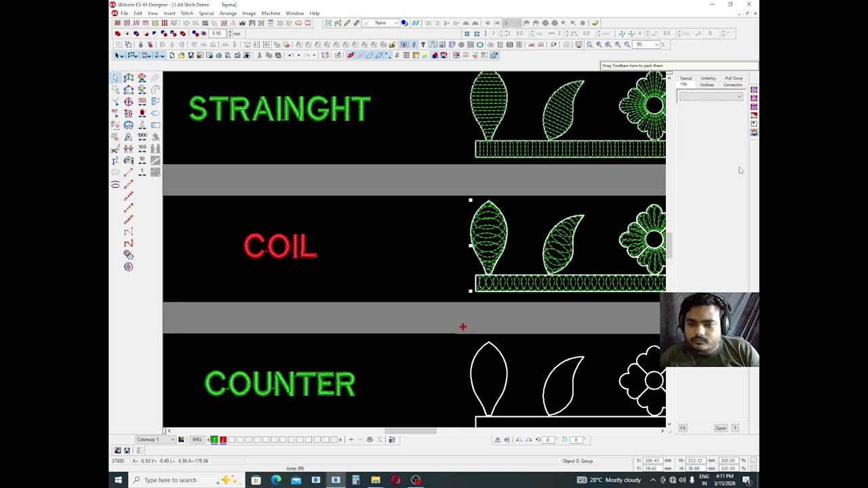The height and width of the screenshot is (488, 868).
Task: Open the Special menu
Action: click(x=206, y=14)
